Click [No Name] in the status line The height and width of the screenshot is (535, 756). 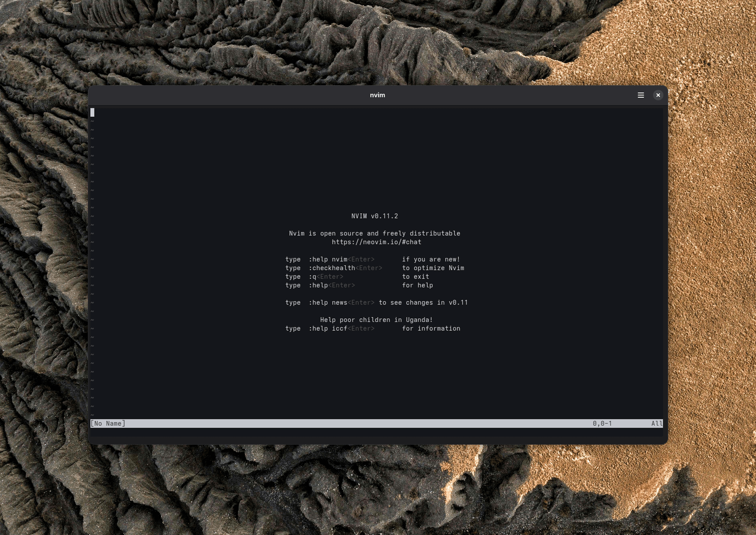point(108,424)
